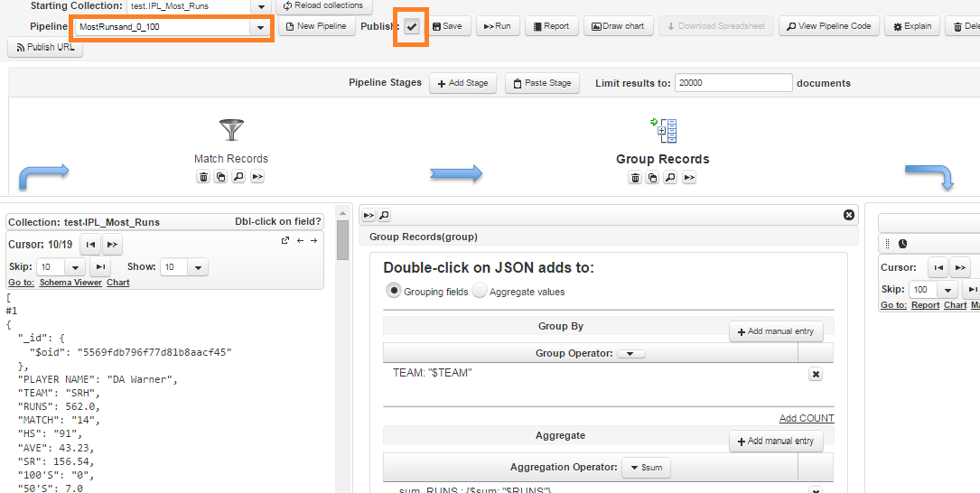Select the Aggregate values radio option
The image size is (980, 493).
coord(480,291)
